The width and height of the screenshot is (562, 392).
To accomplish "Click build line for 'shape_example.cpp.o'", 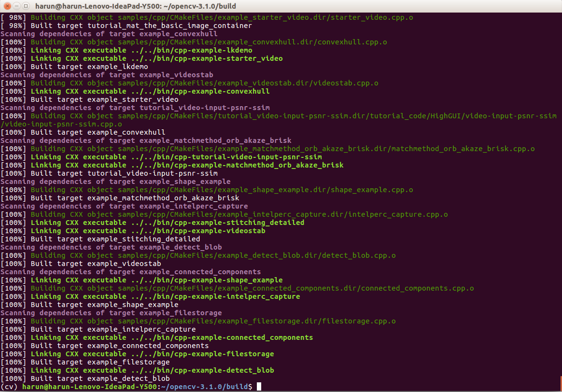I will click(207, 190).
